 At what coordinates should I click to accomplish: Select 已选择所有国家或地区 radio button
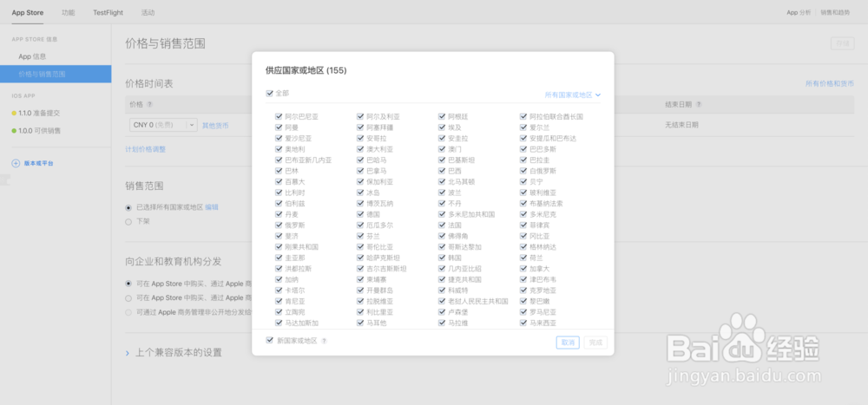pos(128,207)
